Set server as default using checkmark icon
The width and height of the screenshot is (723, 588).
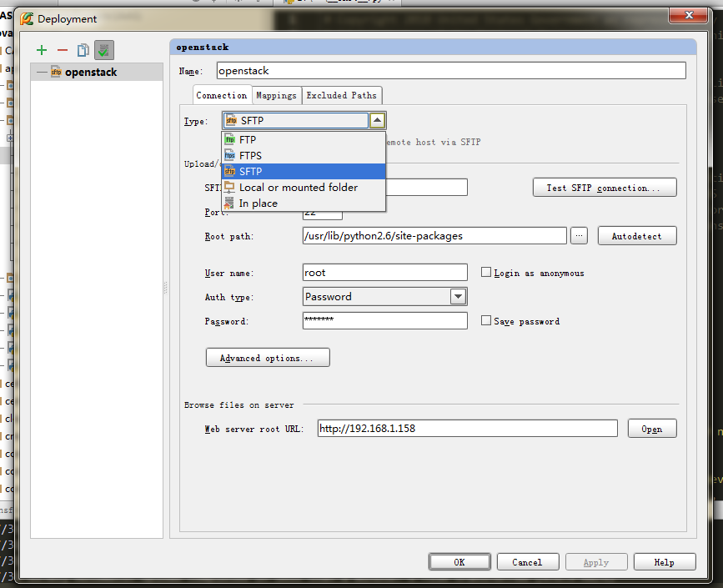[x=103, y=50]
